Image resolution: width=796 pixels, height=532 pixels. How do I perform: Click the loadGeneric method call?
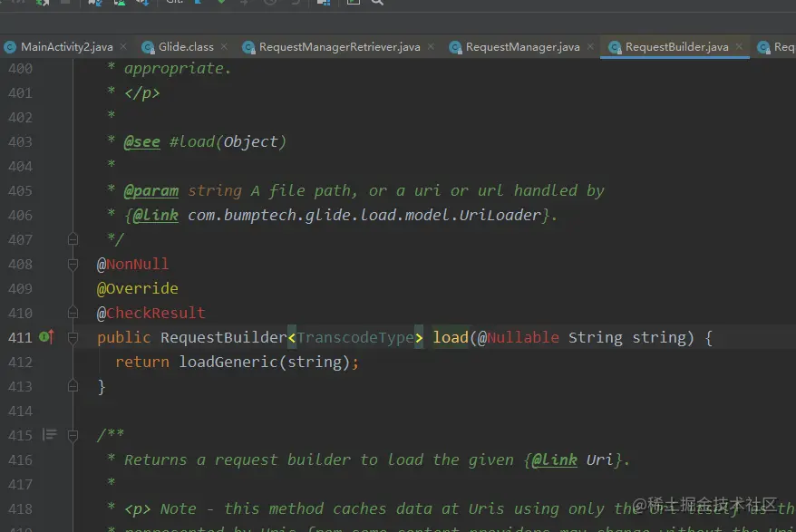(228, 362)
